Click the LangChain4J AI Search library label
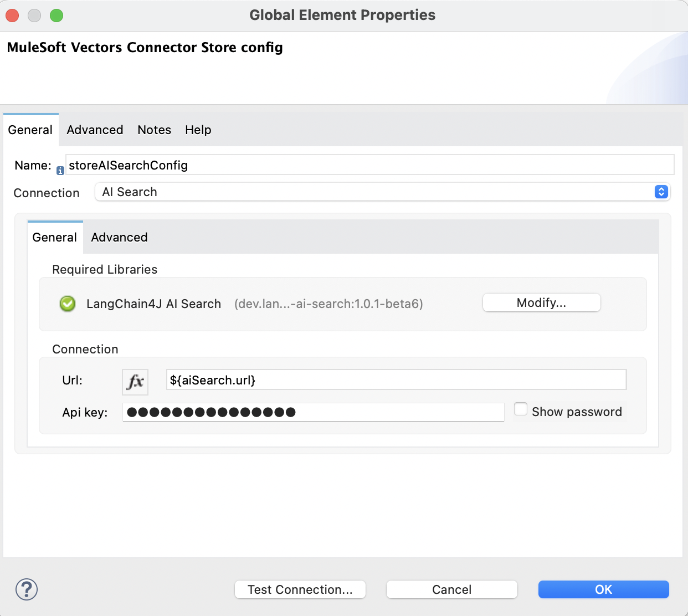 click(x=154, y=304)
